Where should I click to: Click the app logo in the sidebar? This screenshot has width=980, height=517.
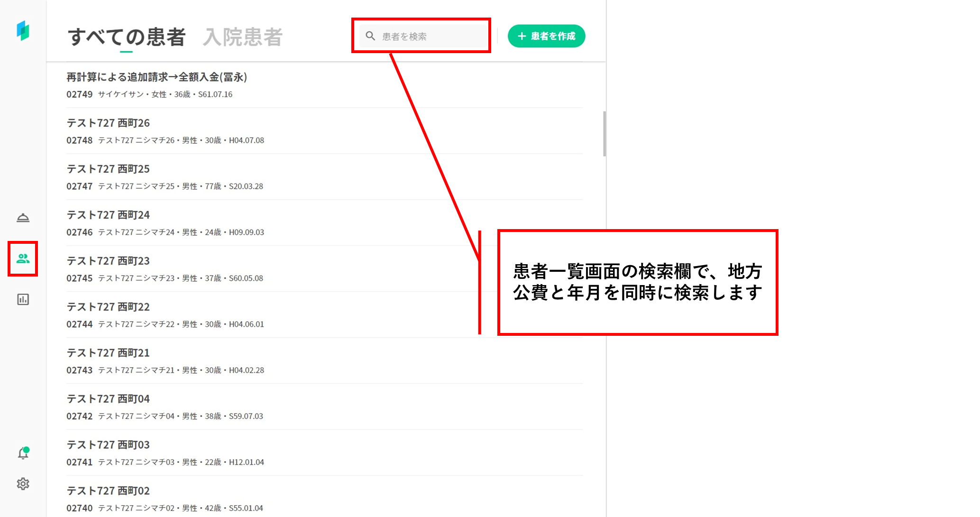tap(23, 31)
